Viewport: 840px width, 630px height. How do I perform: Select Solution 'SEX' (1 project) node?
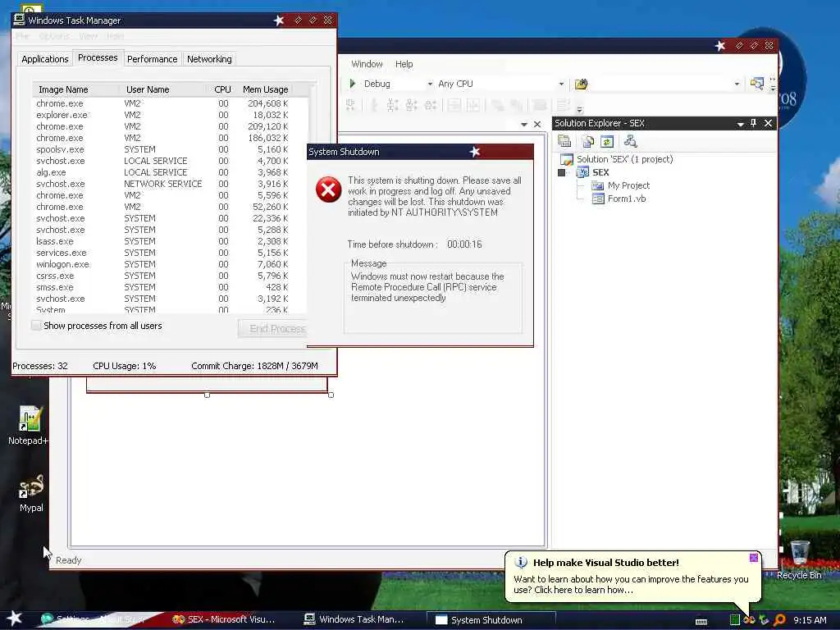pos(624,159)
